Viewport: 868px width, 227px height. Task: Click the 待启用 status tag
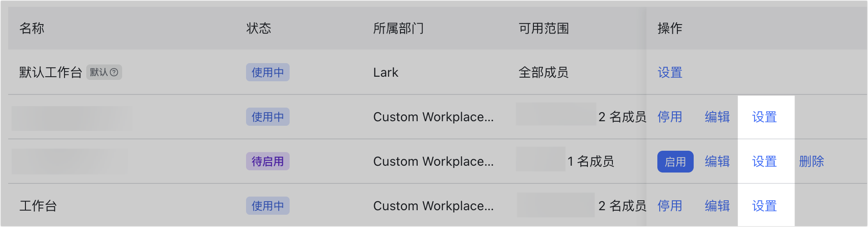(268, 161)
